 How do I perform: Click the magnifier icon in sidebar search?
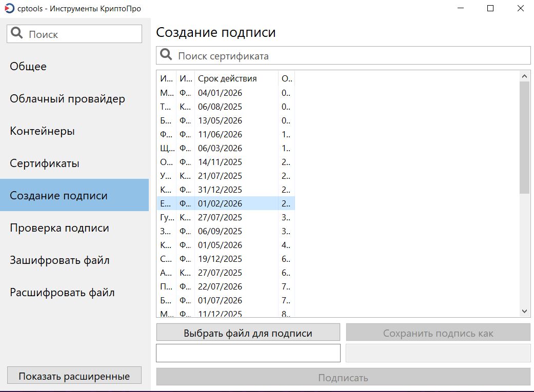pyautogui.click(x=17, y=34)
